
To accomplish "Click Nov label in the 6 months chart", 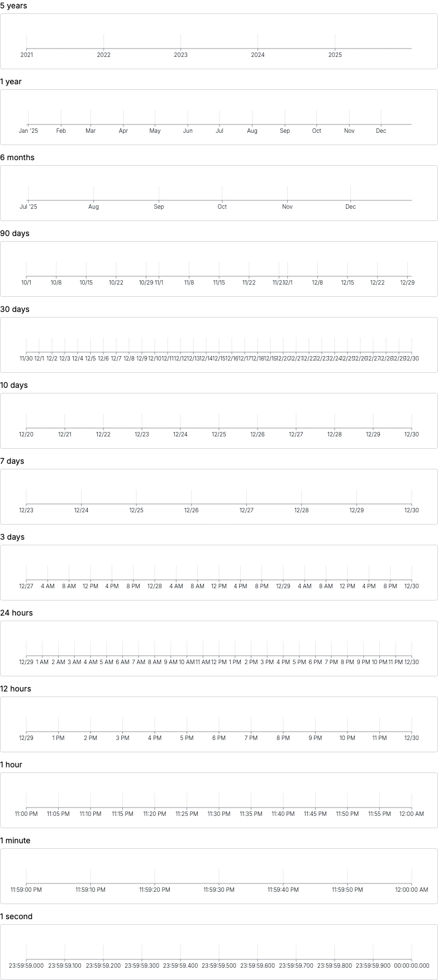I will (x=287, y=206).
